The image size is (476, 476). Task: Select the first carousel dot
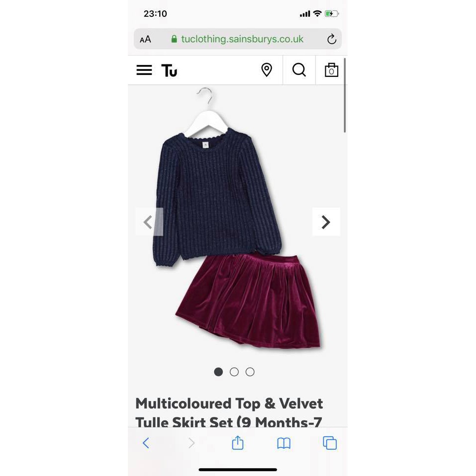pyautogui.click(x=218, y=372)
